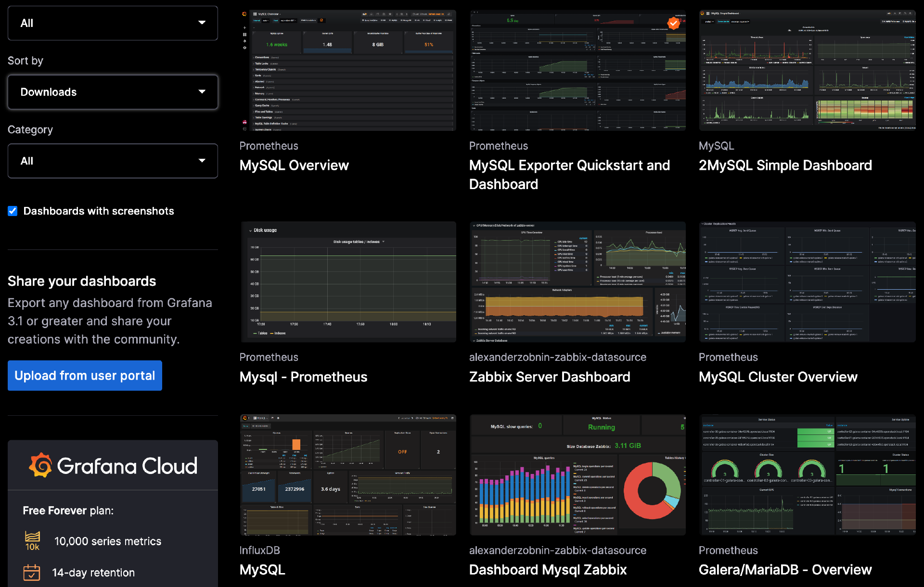Click 'Prometheus' label above Galera/MariaDB
The height and width of the screenshot is (587, 924).
[728, 550]
